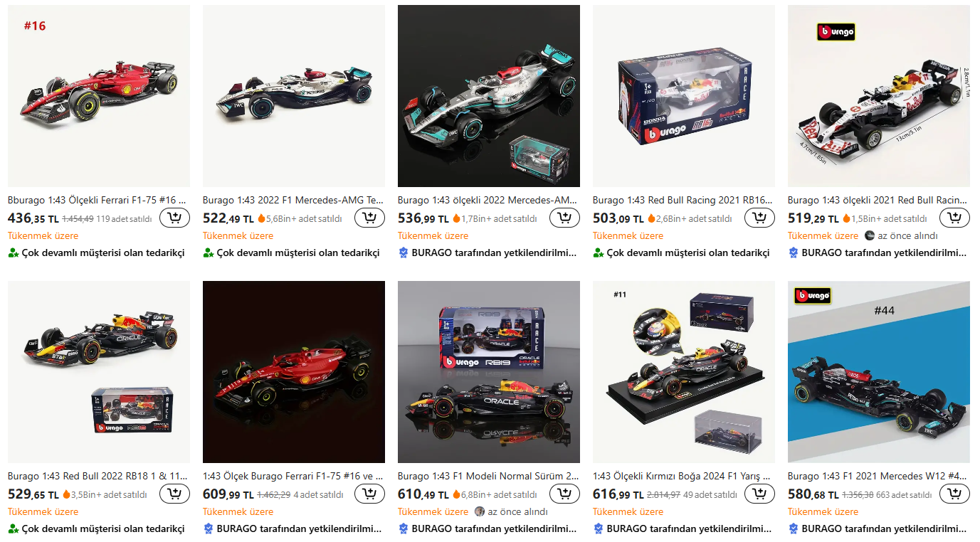Add Mercedes-AMG 522,49 TL item to cart

[369, 218]
